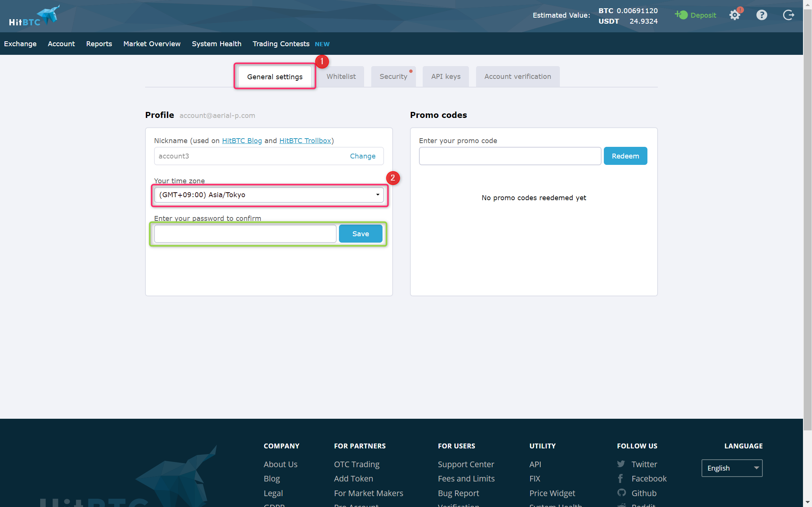Focus the password confirmation field
Screen dimensions: 812x507
click(245, 234)
